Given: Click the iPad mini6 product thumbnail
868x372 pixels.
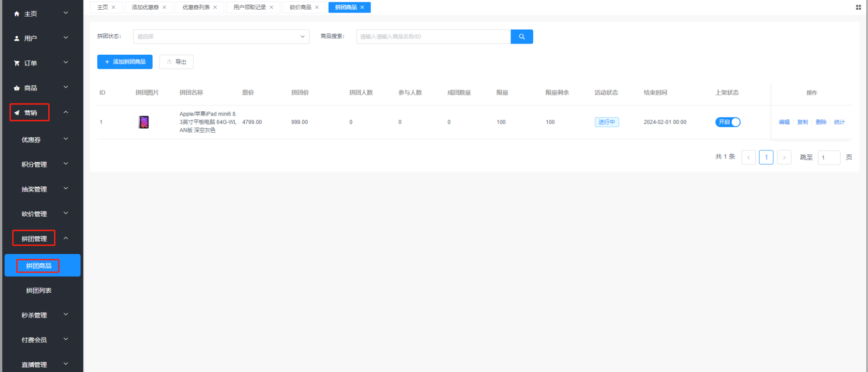Looking at the screenshot, I should [144, 122].
